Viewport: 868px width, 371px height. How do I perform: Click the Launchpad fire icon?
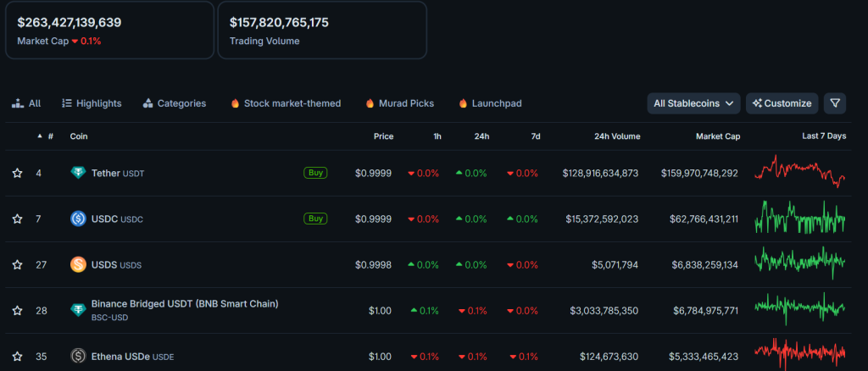[463, 103]
